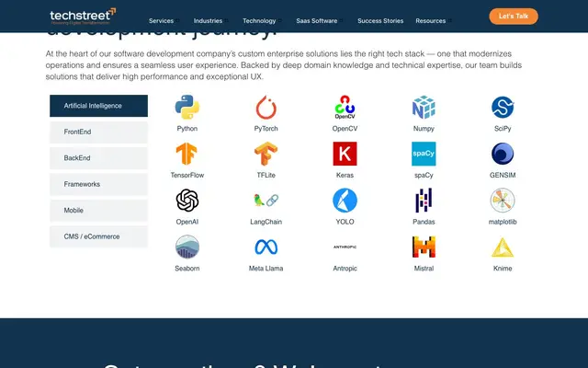Click the Knime text label
Image resolution: width=588 pixels, height=368 pixels.
pyautogui.click(x=503, y=269)
